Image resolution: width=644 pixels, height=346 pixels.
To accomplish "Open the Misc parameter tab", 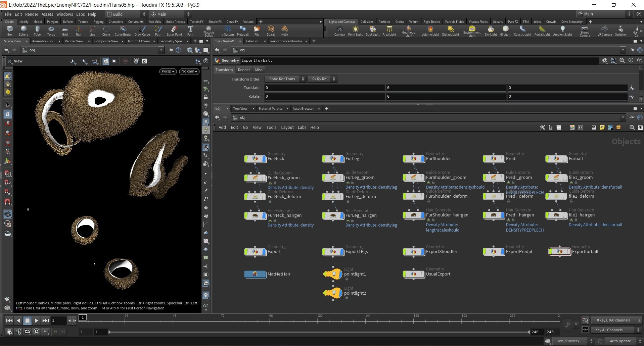I will point(259,70).
